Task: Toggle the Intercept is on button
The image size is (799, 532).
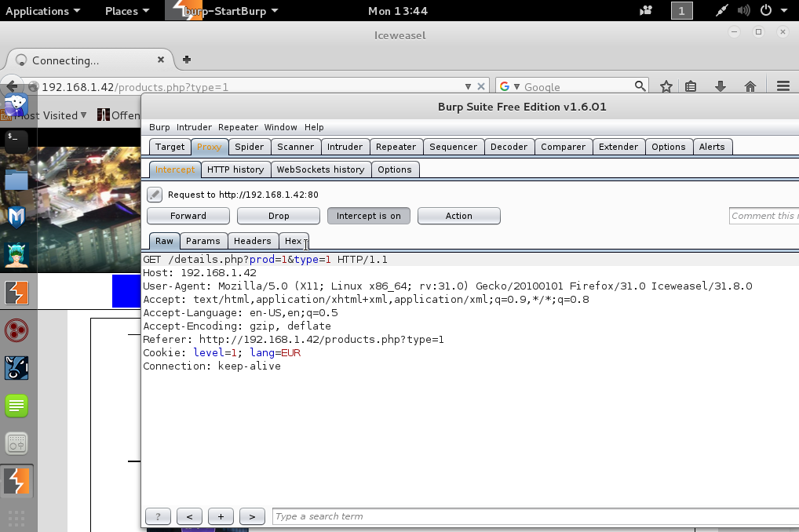Action: [368, 216]
